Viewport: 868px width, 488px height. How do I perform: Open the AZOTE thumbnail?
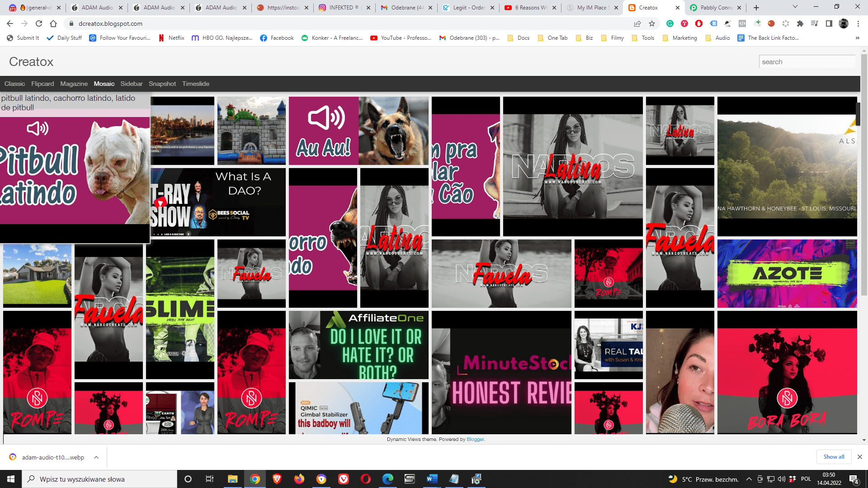[787, 274]
